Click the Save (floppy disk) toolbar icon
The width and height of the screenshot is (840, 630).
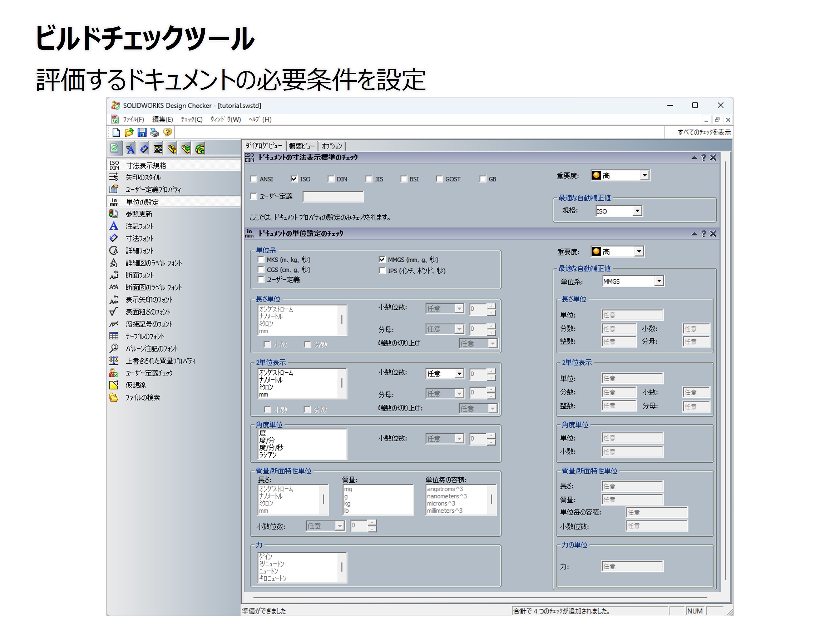click(x=142, y=132)
